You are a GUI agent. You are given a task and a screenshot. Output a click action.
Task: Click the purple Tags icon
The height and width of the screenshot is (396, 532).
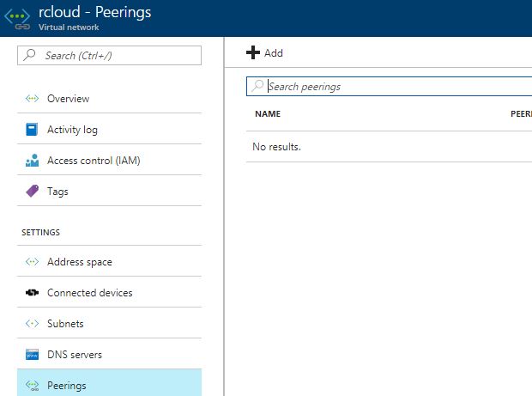(x=33, y=191)
